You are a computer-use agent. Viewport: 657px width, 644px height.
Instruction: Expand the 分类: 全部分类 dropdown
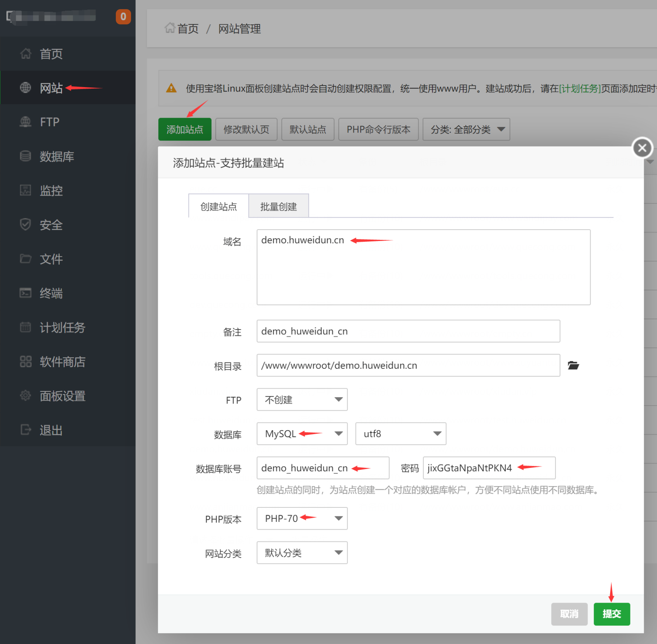tap(466, 129)
